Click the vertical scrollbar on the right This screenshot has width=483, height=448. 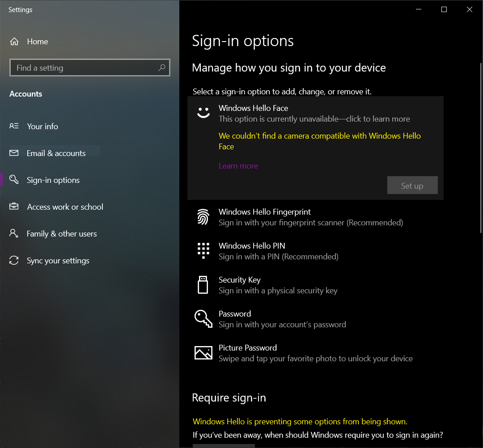click(x=481, y=148)
